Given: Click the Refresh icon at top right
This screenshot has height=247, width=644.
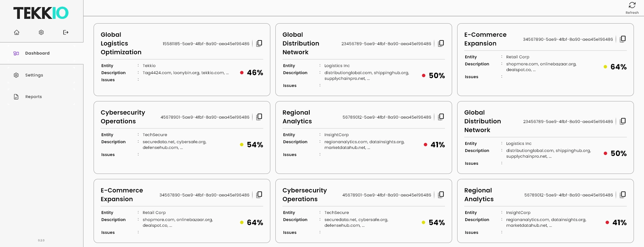Looking at the screenshot, I should [632, 5].
